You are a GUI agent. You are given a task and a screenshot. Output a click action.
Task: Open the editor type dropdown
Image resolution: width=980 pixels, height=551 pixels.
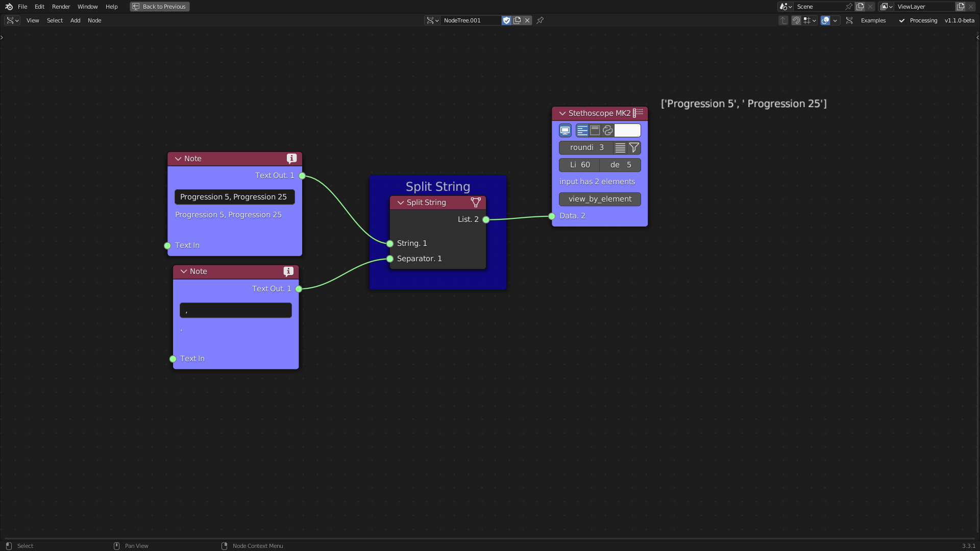12,20
